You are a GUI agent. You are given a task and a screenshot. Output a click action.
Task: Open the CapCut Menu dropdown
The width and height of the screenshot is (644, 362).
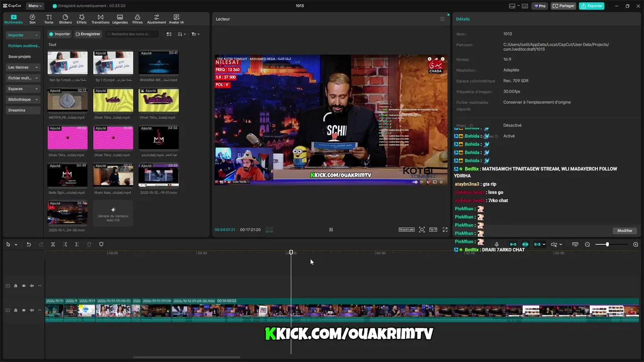pos(35,6)
